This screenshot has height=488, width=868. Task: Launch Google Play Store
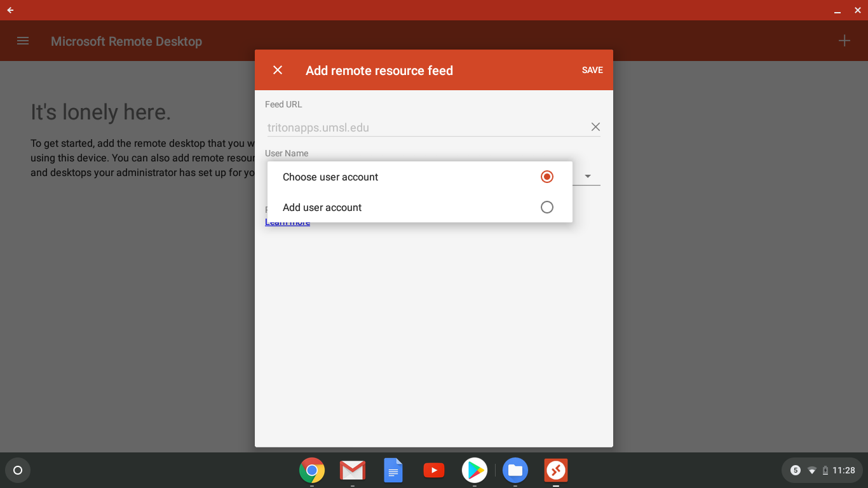(x=475, y=471)
